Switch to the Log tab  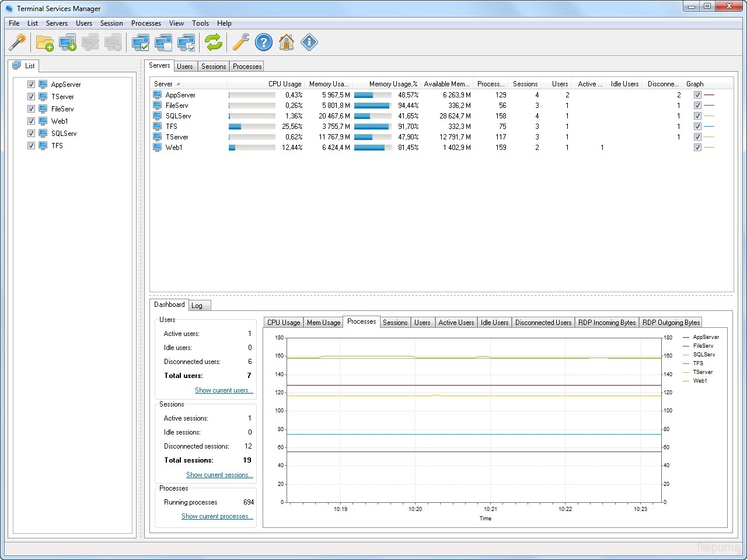pyautogui.click(x=197, y=306)
